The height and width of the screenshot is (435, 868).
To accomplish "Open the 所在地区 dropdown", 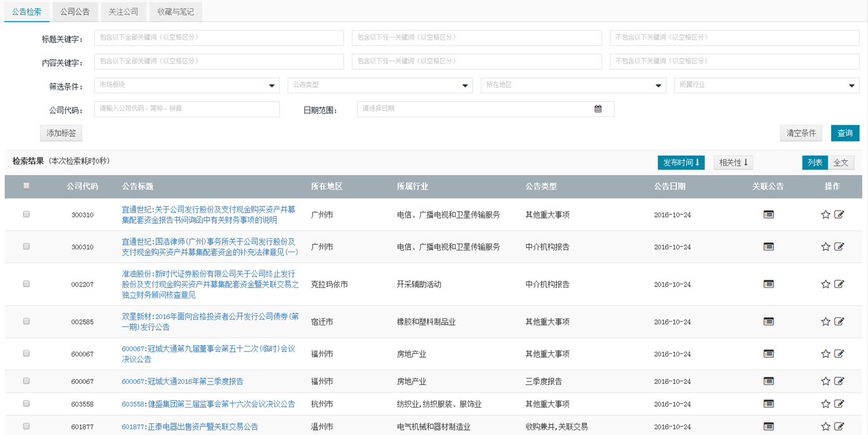I will pyautogui.click(x=573, y=85).
